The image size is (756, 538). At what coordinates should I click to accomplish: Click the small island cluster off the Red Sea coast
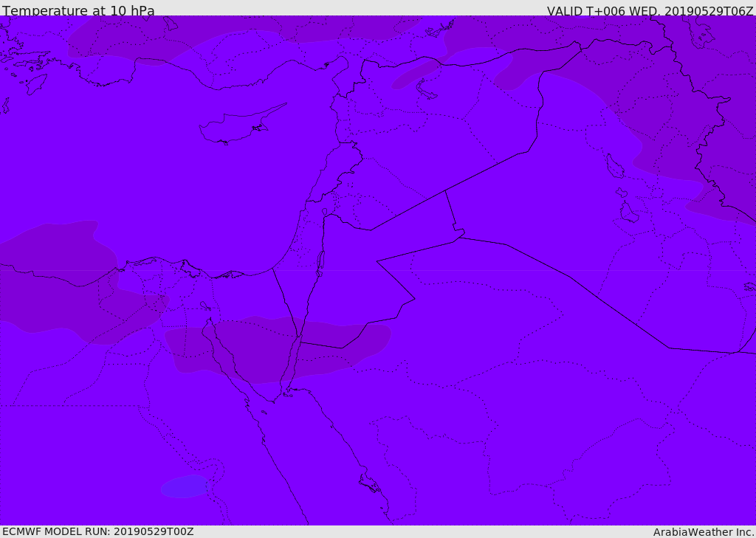point(369,484)
